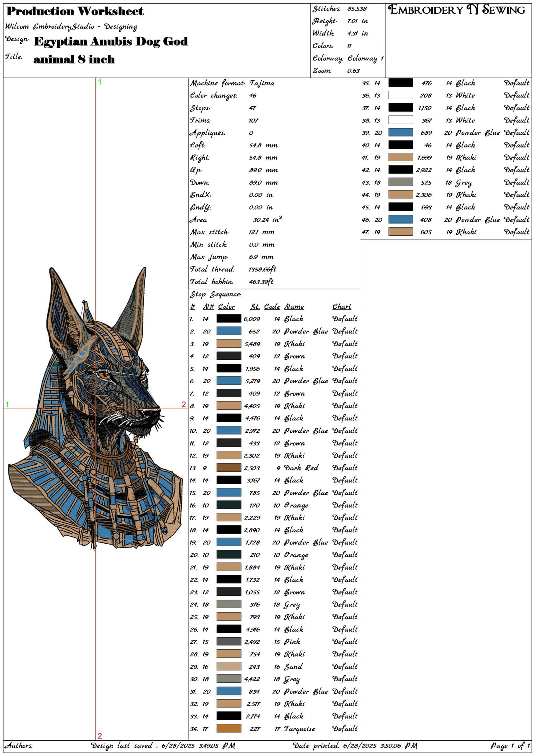Click the Brown swatch in row 23

pyautogui.click(x=229, y=592)
